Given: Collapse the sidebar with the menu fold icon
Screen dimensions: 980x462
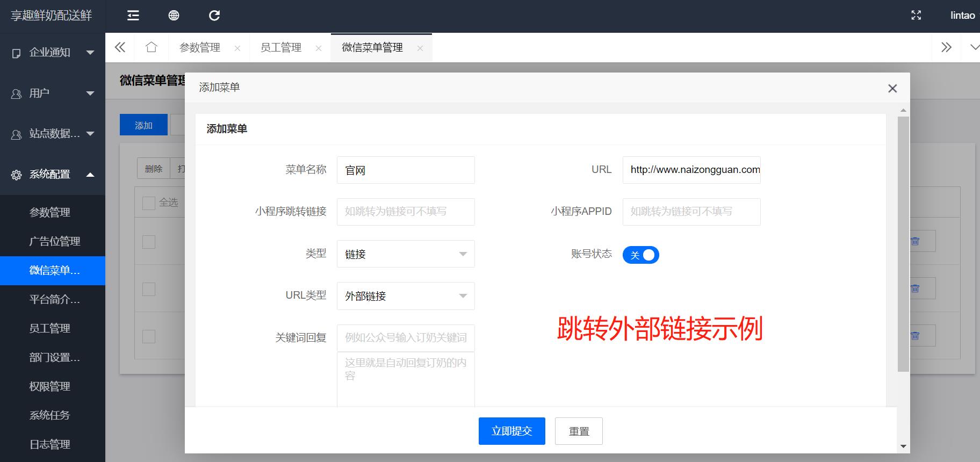Looking at the screenshot, I should [x=133, y=16].
